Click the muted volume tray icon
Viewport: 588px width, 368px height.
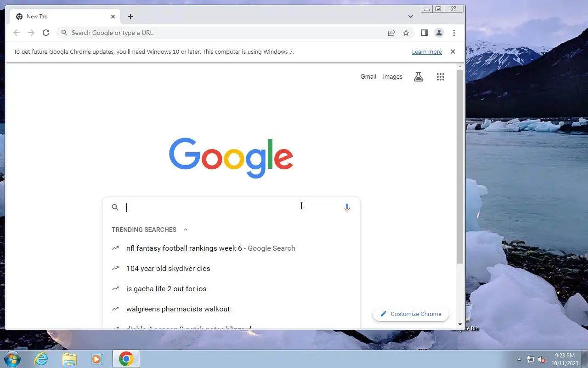542,359
